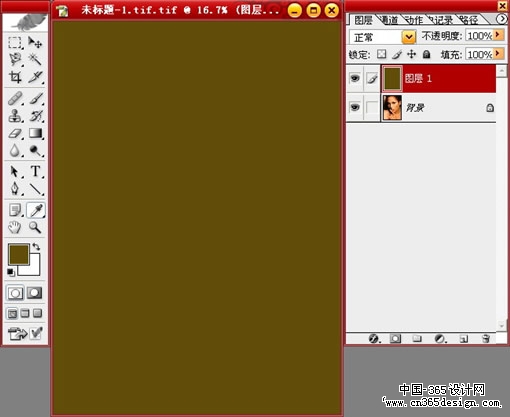Open the foreground color swatch
Screen dimensions: 510x417
tap(19, 254)
